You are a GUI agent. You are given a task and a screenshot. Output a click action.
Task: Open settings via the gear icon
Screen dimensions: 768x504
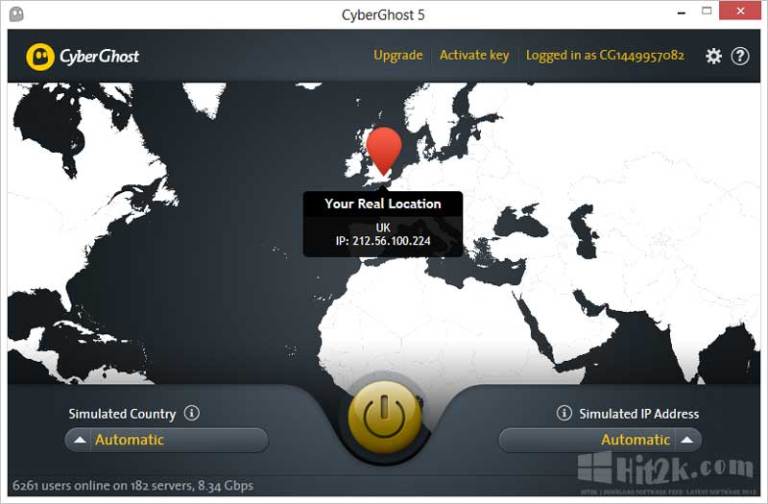[713, 56]
